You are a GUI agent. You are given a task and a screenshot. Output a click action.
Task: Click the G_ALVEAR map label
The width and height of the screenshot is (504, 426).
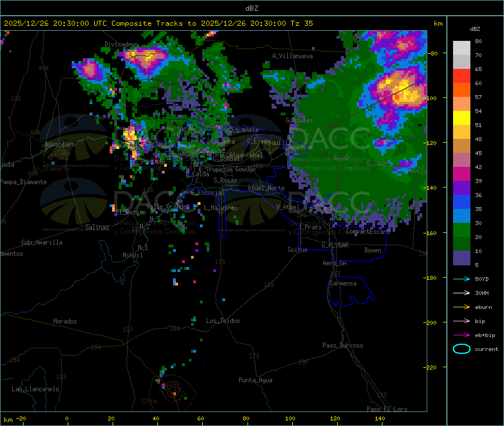335,245
